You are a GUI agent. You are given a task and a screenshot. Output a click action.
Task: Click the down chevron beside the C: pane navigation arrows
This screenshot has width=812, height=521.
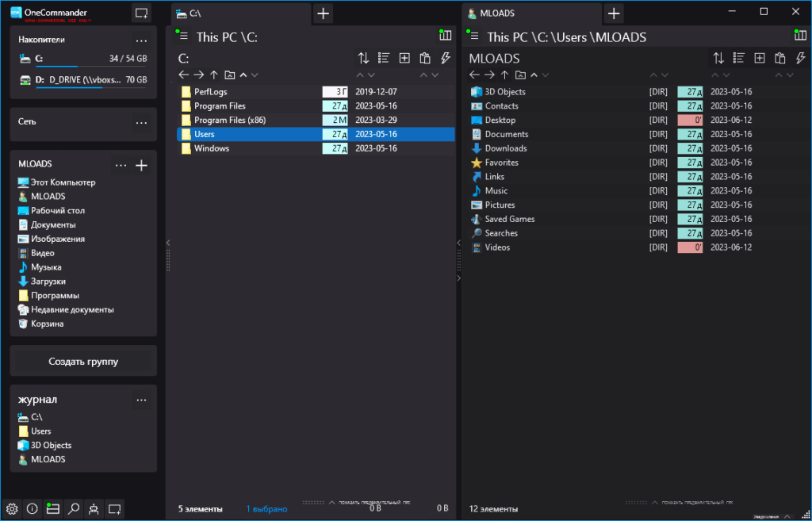pos(255,75)
